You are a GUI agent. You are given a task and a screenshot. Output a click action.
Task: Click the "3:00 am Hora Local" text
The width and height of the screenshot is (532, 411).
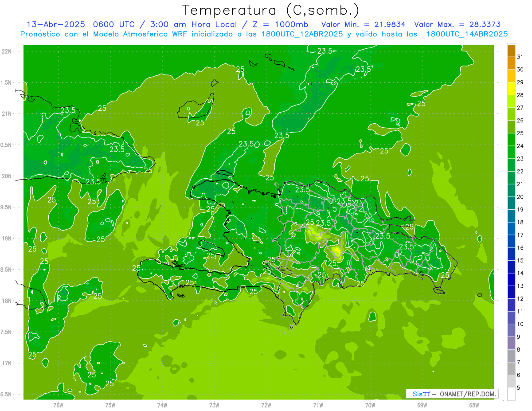point(193,24)
